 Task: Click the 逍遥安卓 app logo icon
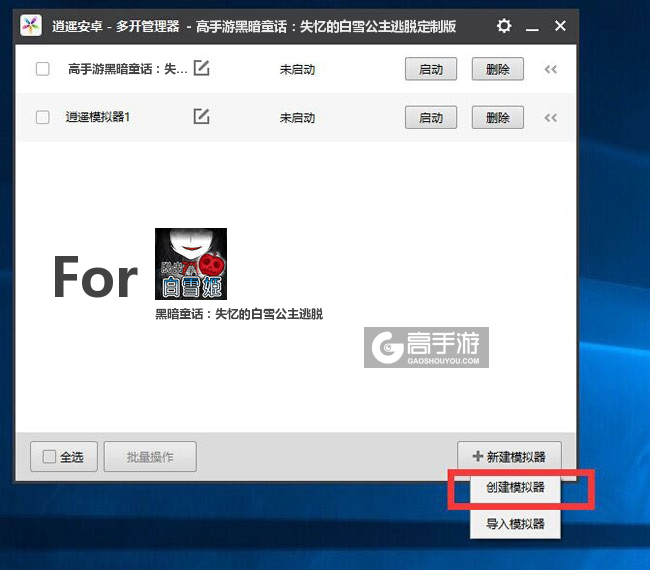[x=32, y=26]
